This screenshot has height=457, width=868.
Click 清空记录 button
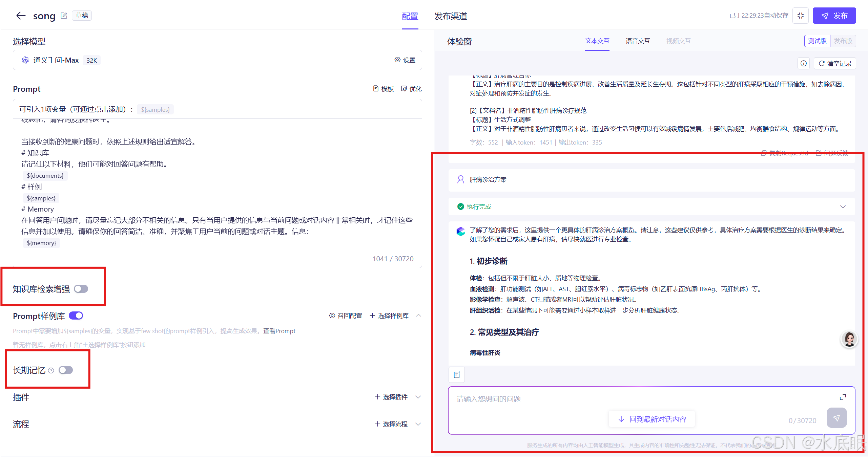(x=835, y=63)
